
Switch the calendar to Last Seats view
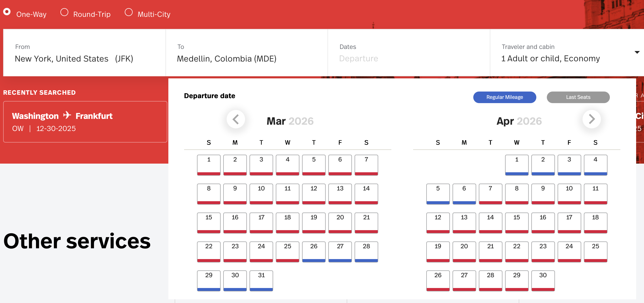point(578,97)
